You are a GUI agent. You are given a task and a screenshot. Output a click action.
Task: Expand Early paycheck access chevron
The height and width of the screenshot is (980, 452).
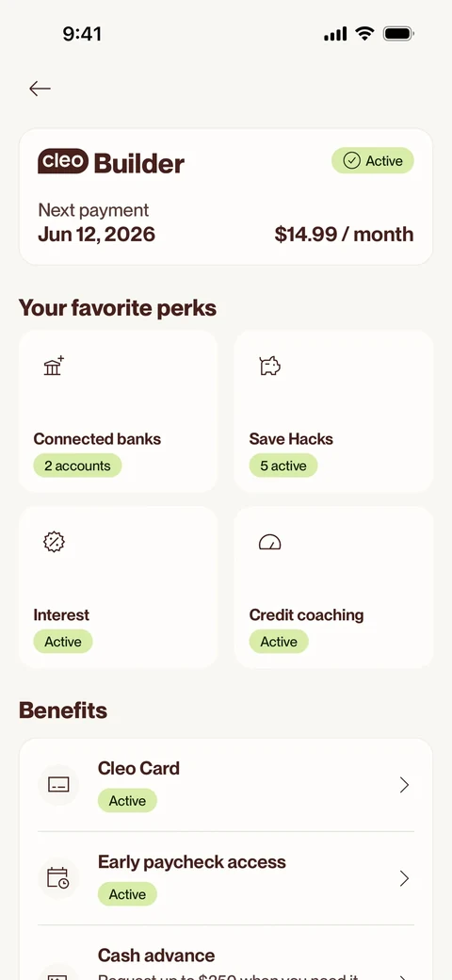[x=405, y=879]
